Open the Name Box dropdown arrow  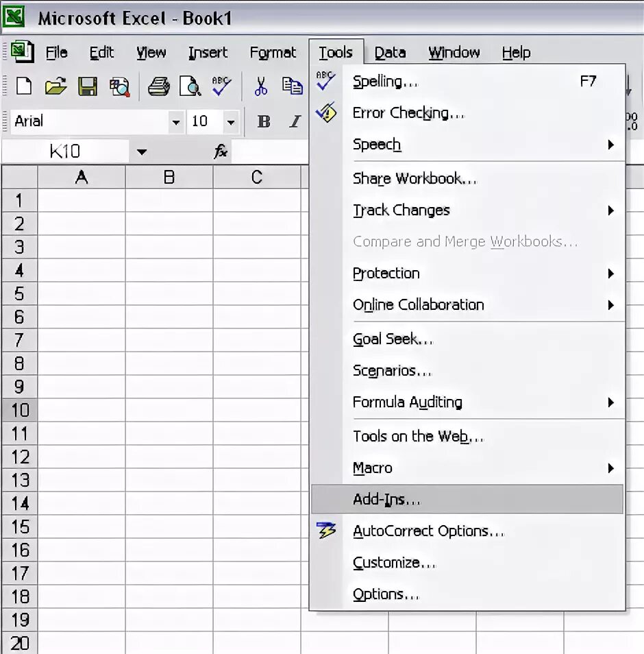tap(142, 152)
